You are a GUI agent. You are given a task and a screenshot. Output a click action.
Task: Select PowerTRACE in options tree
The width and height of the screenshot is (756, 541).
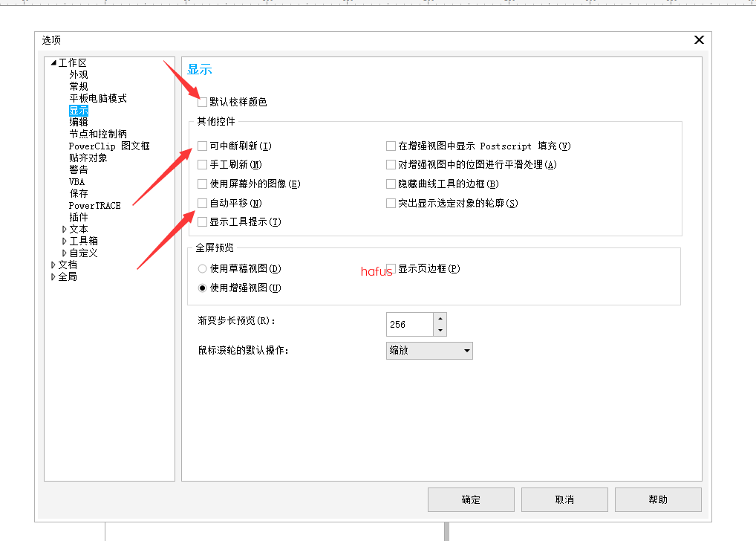94,205
